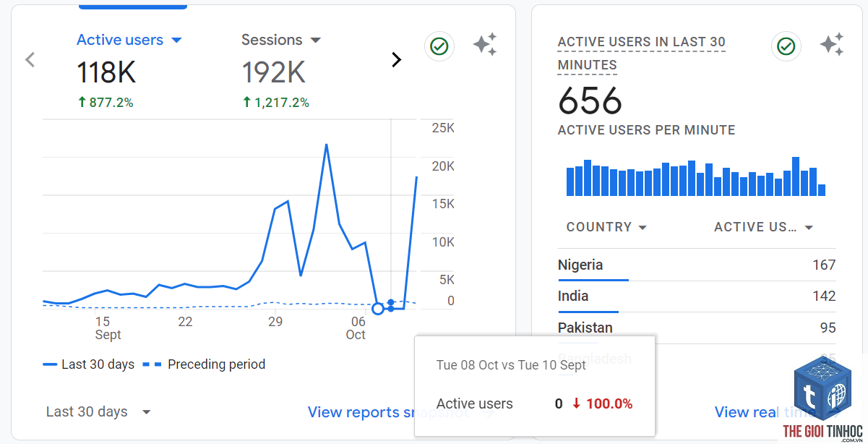The width and height of the screenshot is (868, 444).
Task: Open Insights sparkle icon on realtime card
Action: 832,45
